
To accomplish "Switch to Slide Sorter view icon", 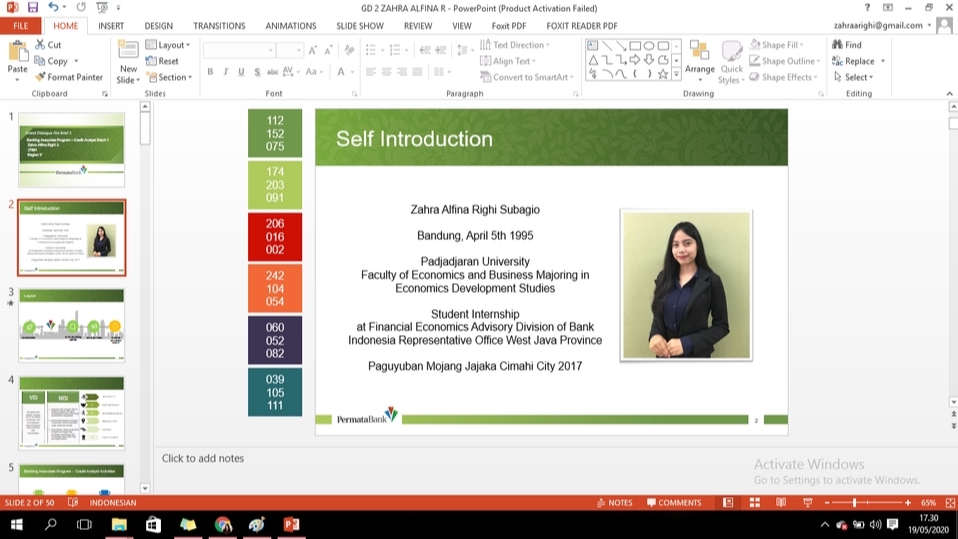I will 755,502.
